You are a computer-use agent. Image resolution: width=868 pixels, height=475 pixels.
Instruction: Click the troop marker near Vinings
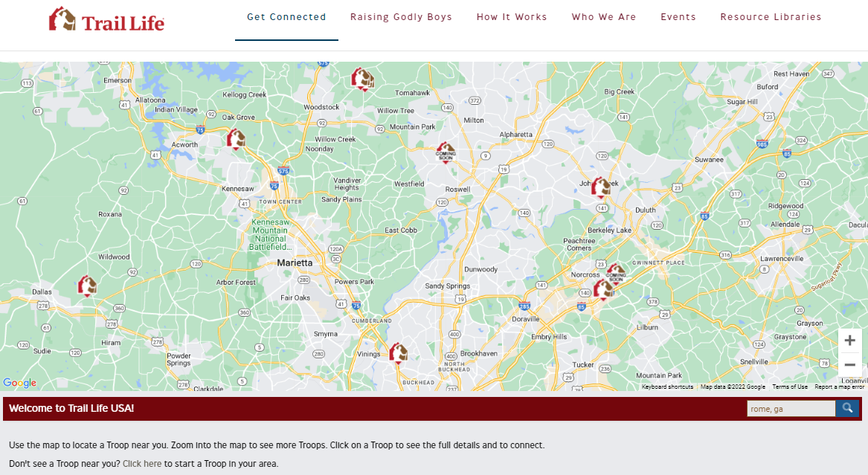tap(398, 353)
